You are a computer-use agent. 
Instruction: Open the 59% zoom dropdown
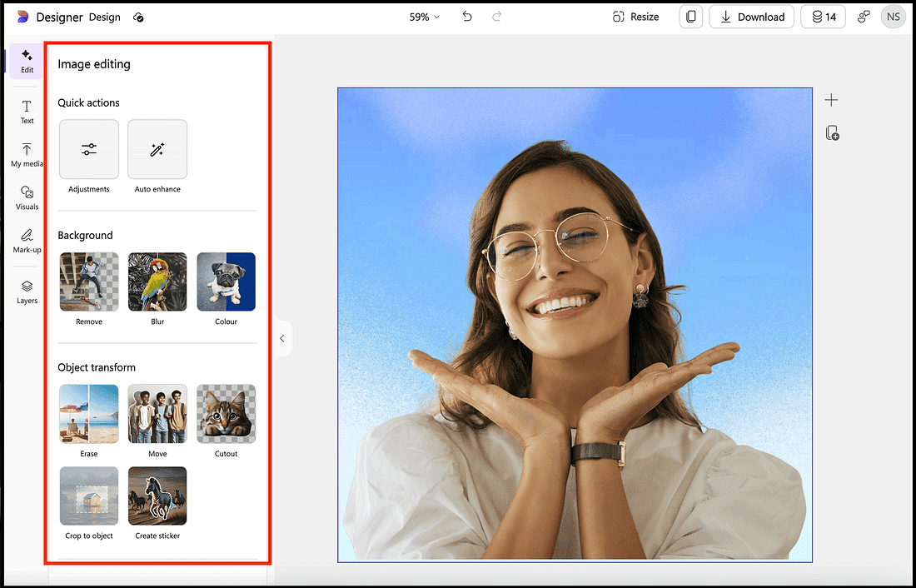coord(424,17)
